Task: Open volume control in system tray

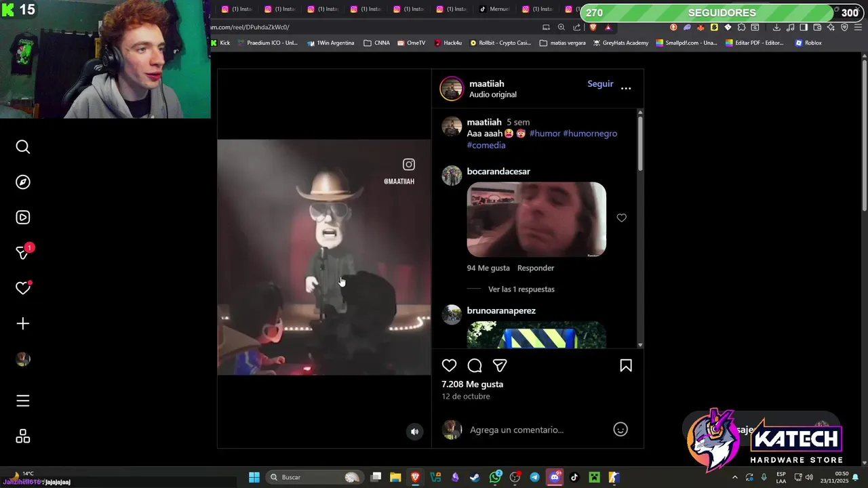Action: click(x=809, y=477)
